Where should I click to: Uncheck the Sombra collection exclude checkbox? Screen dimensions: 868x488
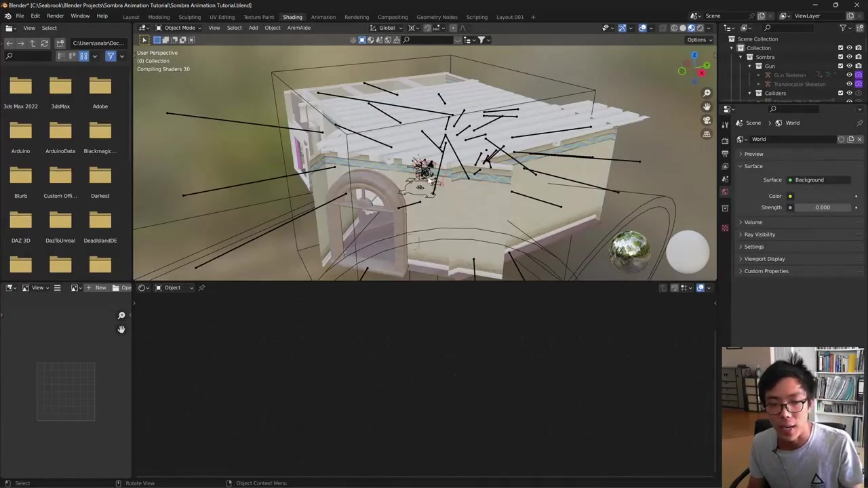[x=841, y=57]
